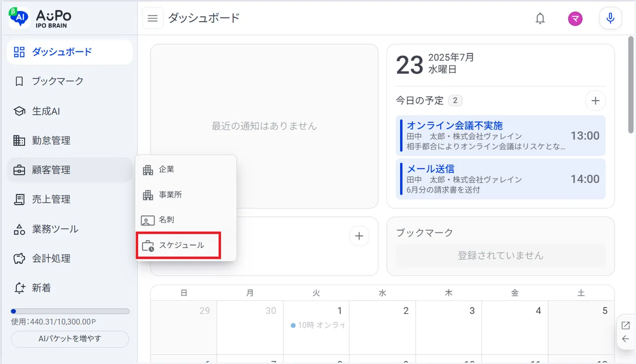Click the 生成AI graduation cap icon
The width and height of the screenshot is (636, 364).
tap(19, 111)
